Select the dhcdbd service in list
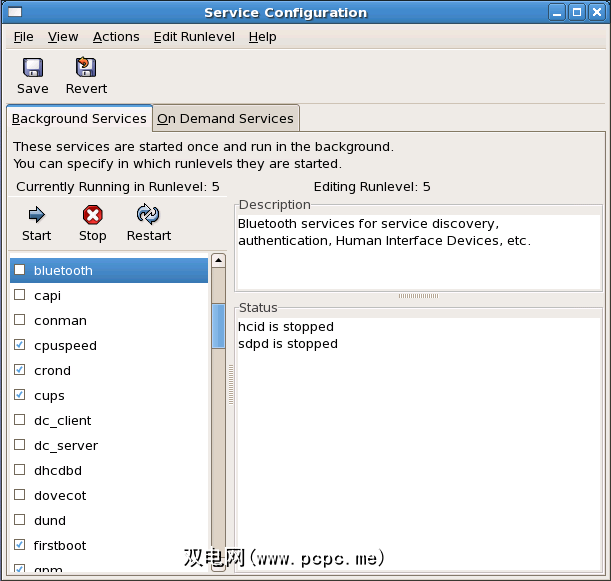This screenshot has height=581, width=611. coord(58,470)
